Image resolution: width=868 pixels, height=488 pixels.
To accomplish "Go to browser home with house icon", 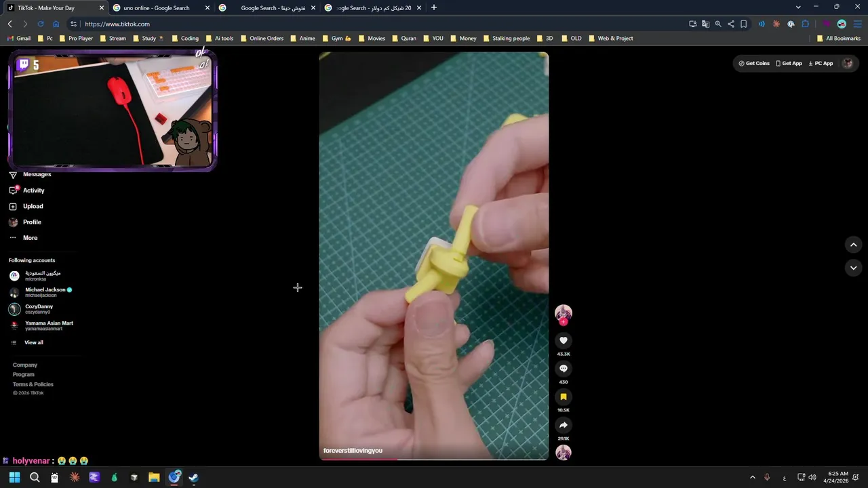I will tap(56, 24).
